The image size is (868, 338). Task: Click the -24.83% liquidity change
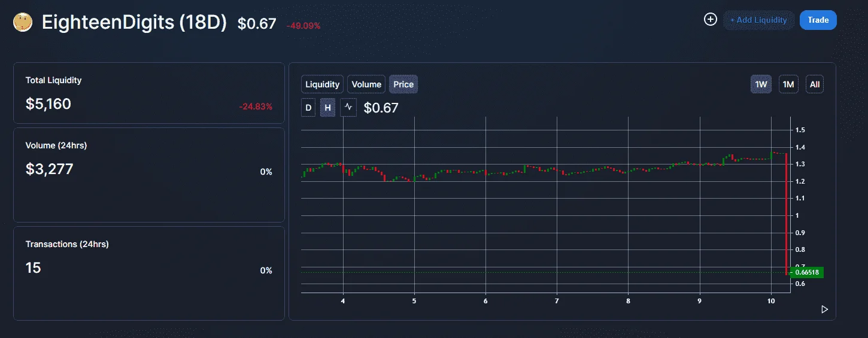[256, 106]
